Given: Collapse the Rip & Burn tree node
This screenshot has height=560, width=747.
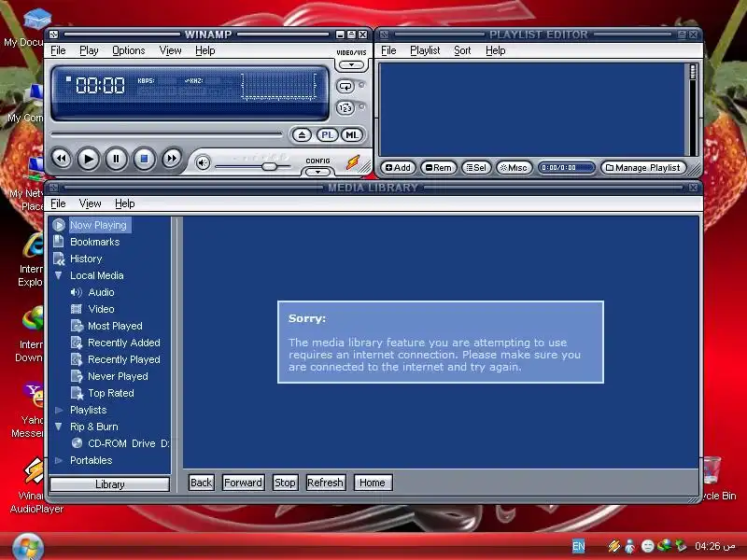Looking at the screenshot, I should tap(59, 427).
